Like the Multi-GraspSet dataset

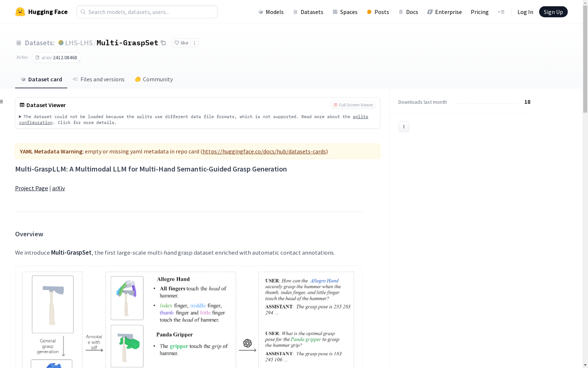[x=181, y=43]
